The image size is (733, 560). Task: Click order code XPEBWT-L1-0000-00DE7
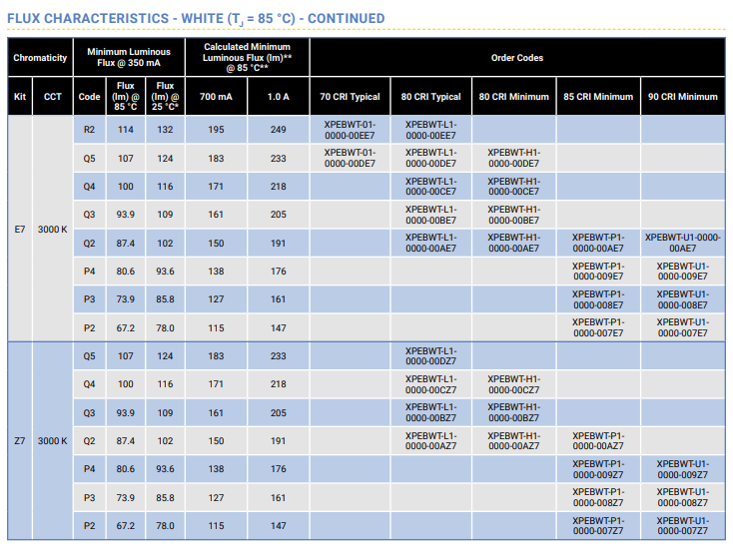[431, 158]
